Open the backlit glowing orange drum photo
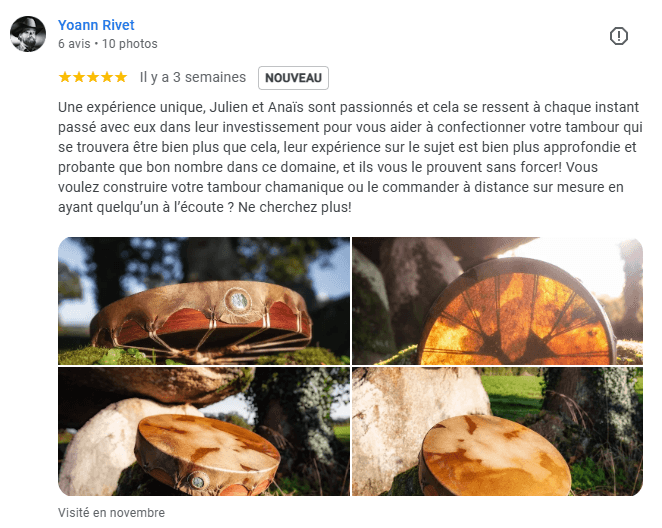Screen dimensions: 662x528 (x=497, y=301)
